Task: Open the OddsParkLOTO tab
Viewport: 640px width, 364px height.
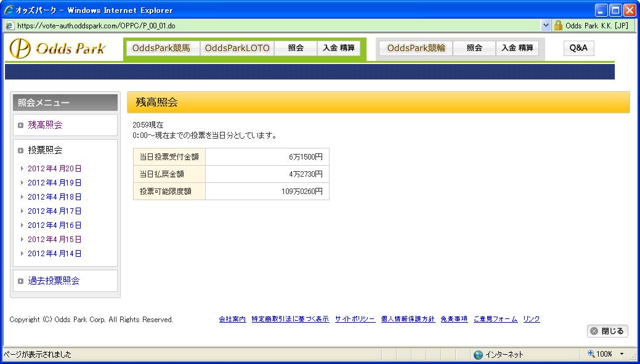Action: (237, 48)
